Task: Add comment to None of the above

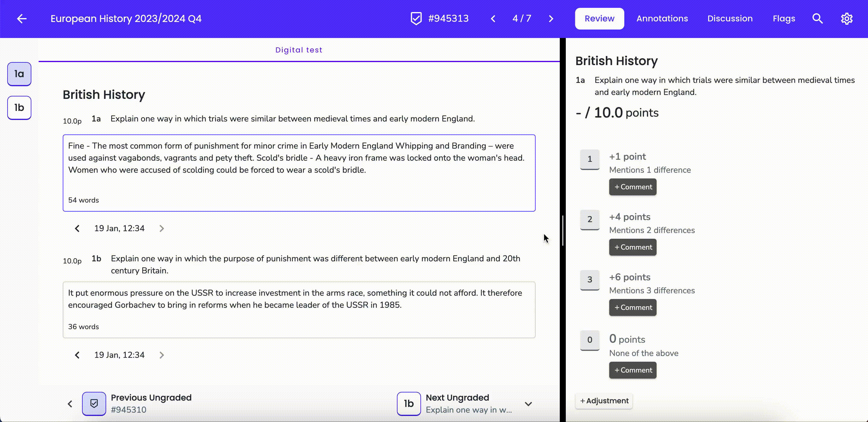Action: tap(633, 370)
